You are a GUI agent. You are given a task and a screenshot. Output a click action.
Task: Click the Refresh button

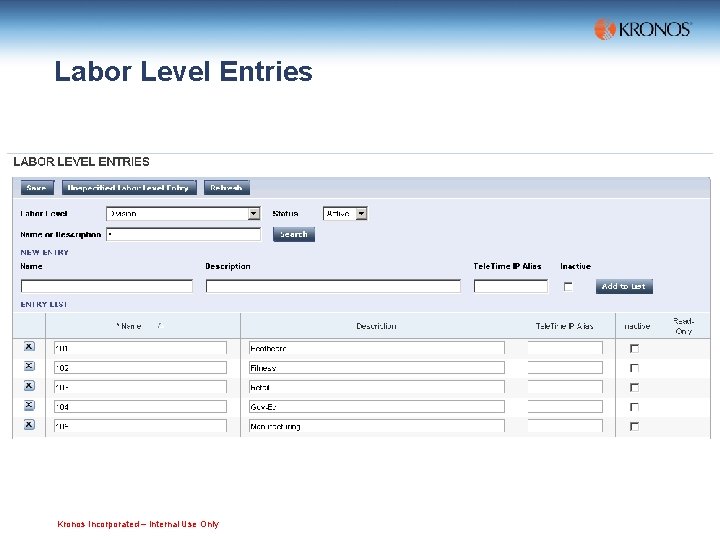(x=226, y=188)
